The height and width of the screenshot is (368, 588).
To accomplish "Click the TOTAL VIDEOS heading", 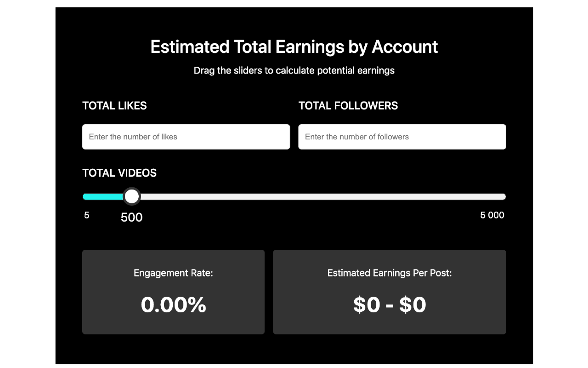I will [119, 174].
